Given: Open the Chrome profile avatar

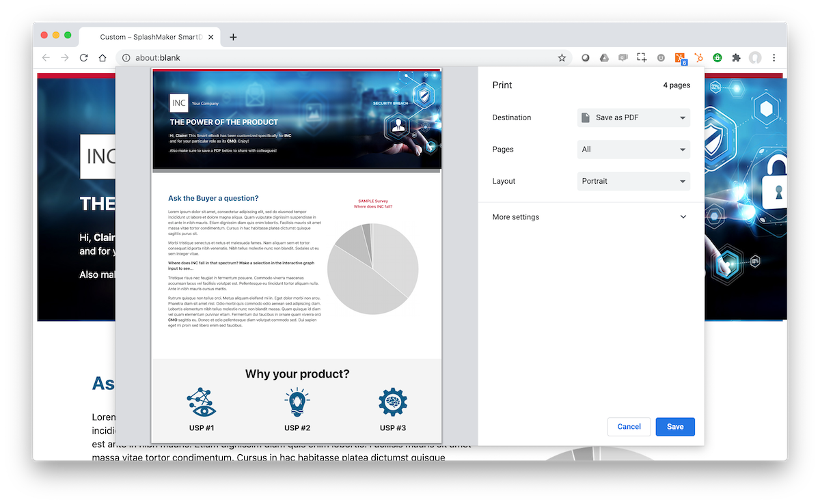Looking at the screenshot, I should coord(755,58).
